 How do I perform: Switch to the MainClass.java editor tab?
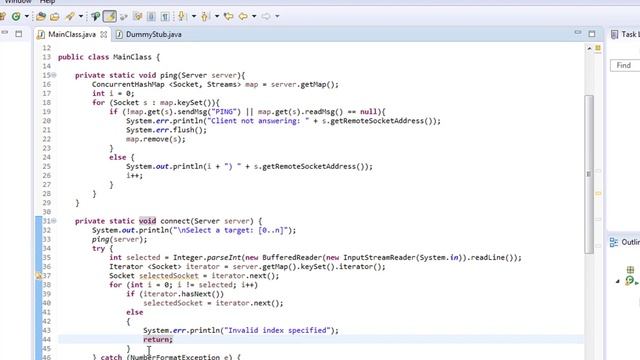click(72, 34)
